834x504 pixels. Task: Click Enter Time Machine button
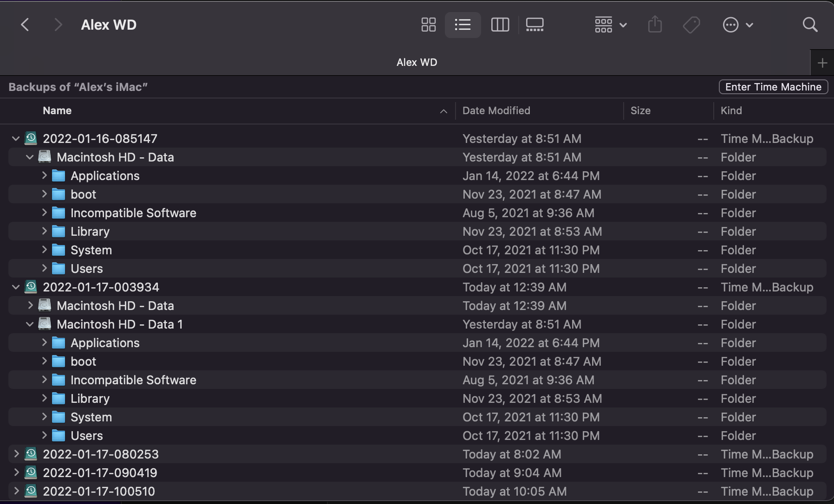pyautogui.click(x=773, y=87)
